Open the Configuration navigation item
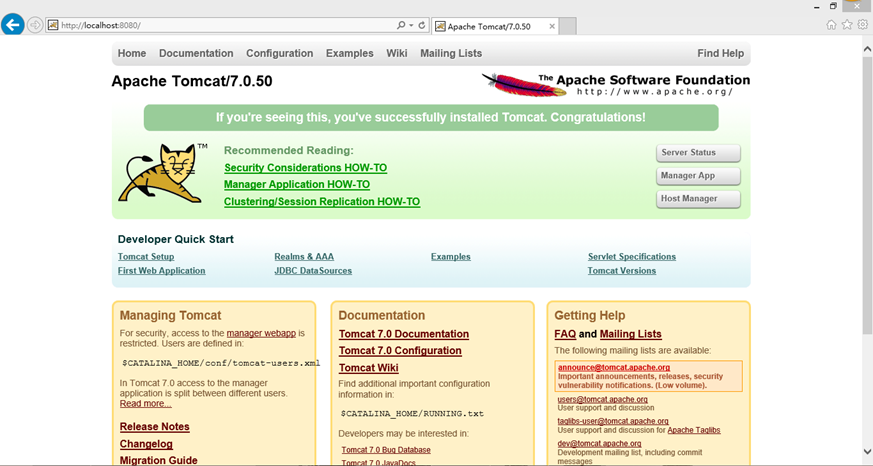This screenshot has width=873, height=466. pos(279,53)
